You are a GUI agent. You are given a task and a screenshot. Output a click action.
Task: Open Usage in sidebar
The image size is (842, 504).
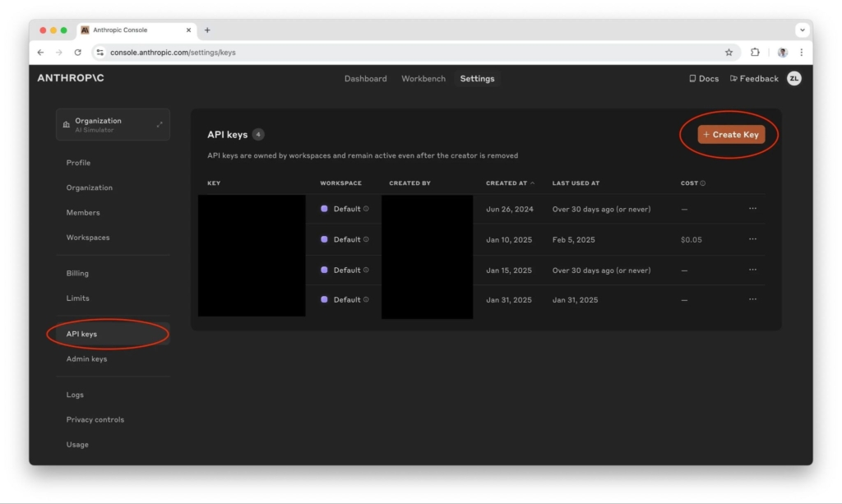[77, 445]
